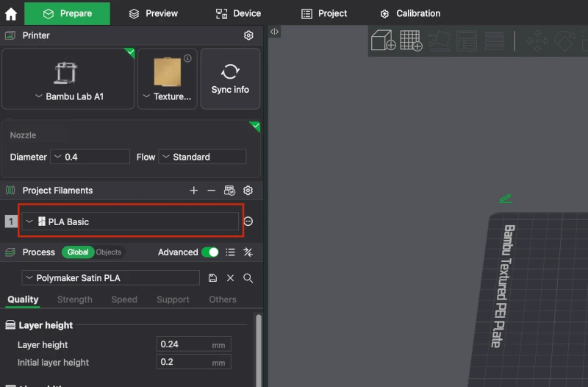Open printer settings gear icon
588x387 pixels.
(x=248, y=35)
